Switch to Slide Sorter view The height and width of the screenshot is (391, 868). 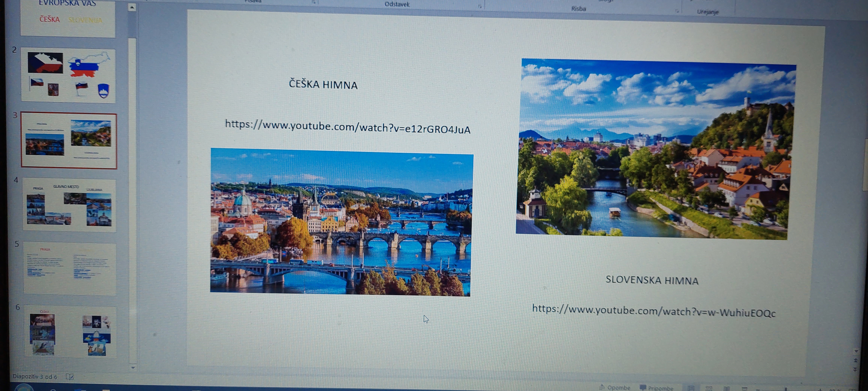click(x=709, y=389)
